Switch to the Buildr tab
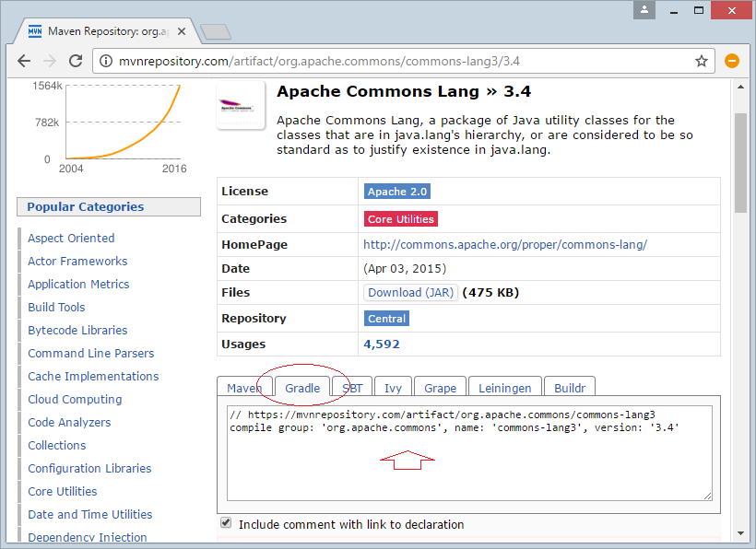The height and width of the screenshot is (549, 756). click(570, 388)
